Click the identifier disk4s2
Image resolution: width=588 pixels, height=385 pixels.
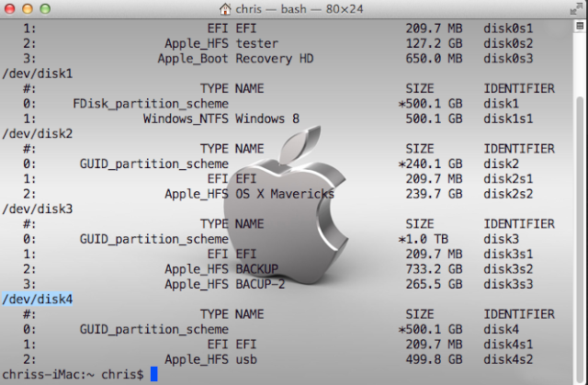[508, 359]
